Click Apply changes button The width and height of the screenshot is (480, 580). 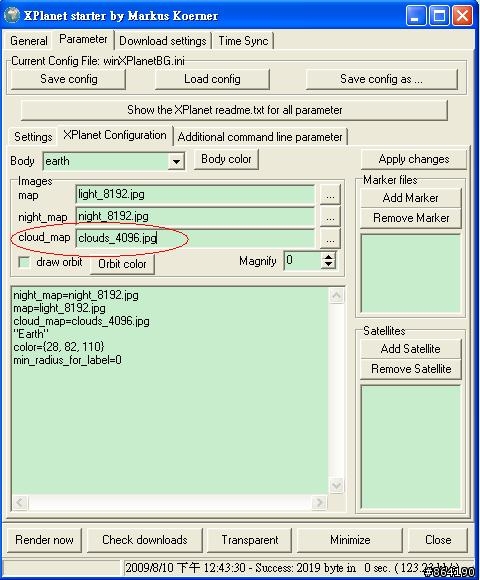(x=414, y=159)
